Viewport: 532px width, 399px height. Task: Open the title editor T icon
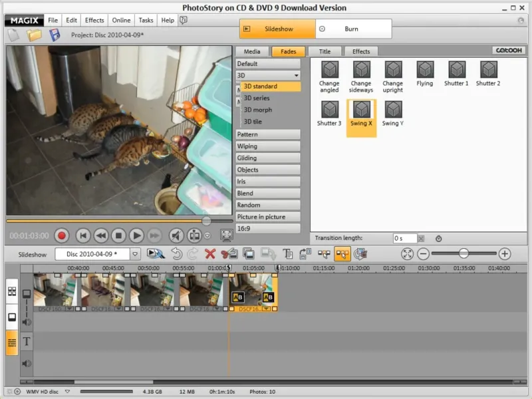point(288,254)
